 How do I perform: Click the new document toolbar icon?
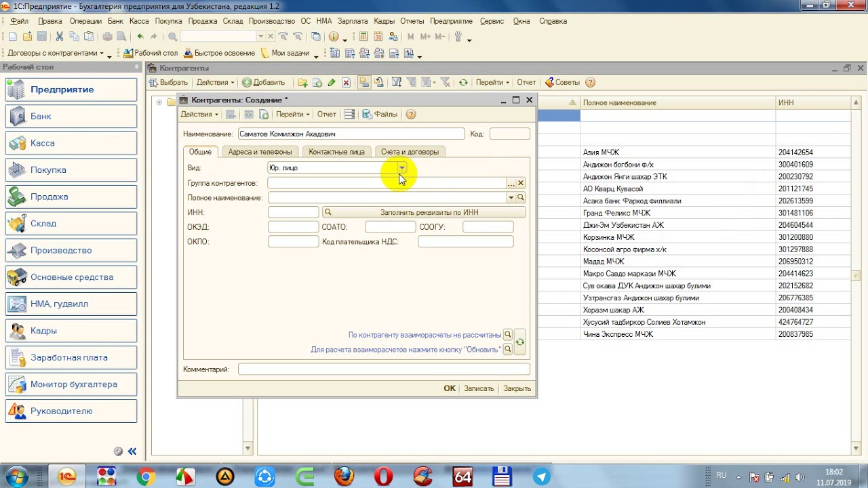(13, 37)
